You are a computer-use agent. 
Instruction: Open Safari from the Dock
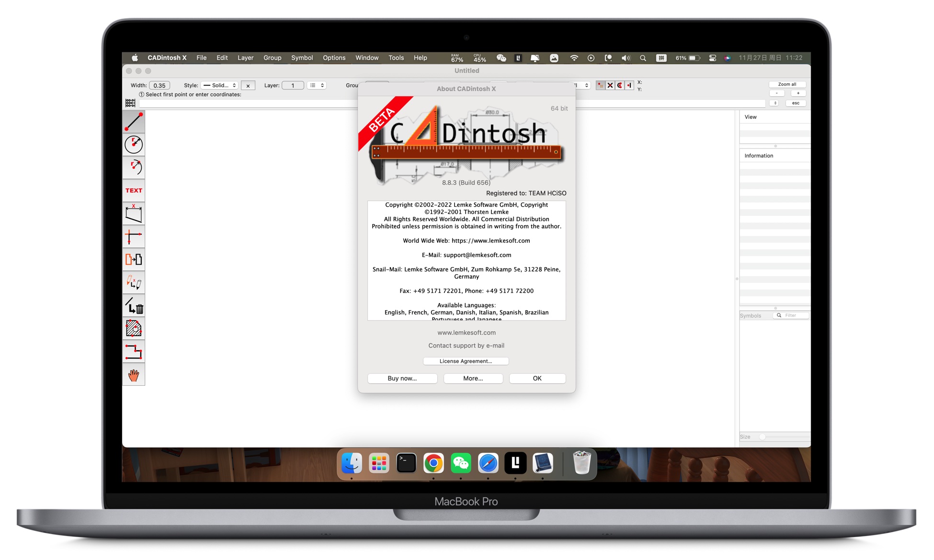[x=488, y=463]
